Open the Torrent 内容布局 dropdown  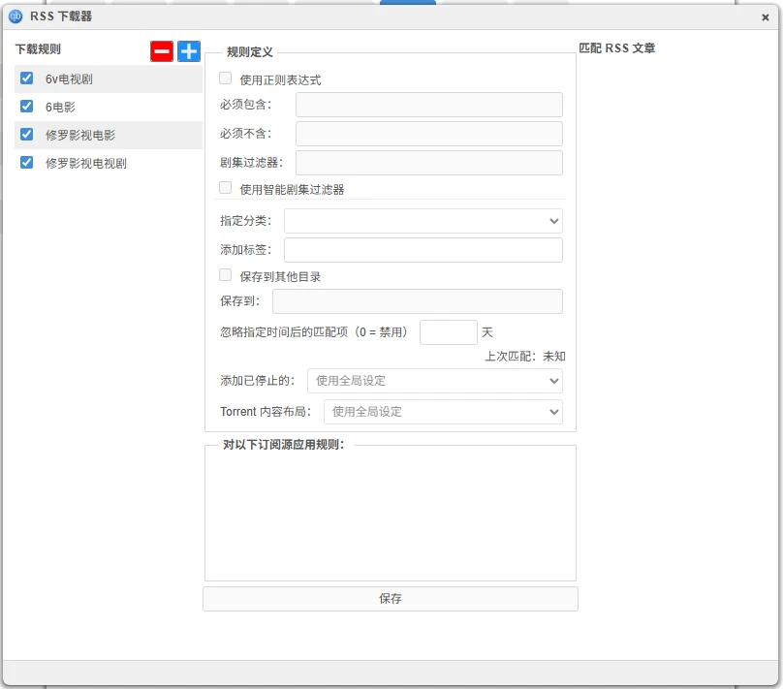[442, 412]
